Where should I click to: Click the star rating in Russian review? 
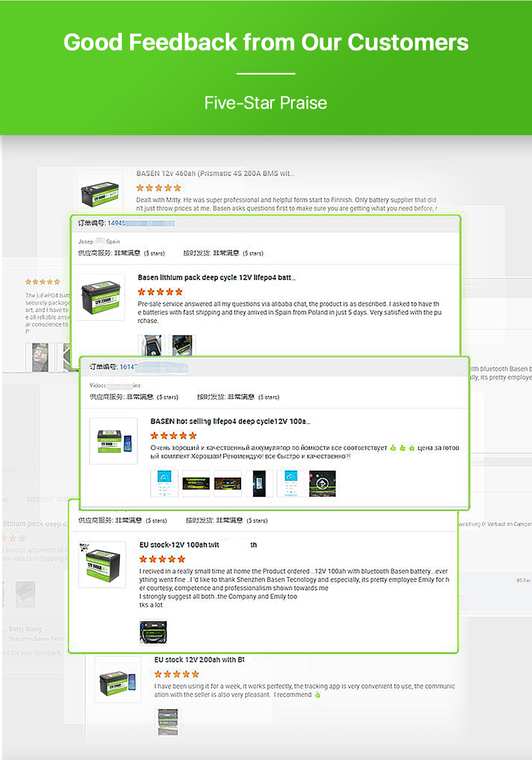(x=173, y=435)
